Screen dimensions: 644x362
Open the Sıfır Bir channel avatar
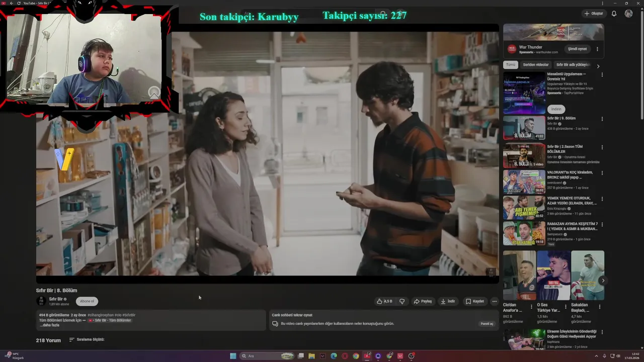tap(41, 301)
